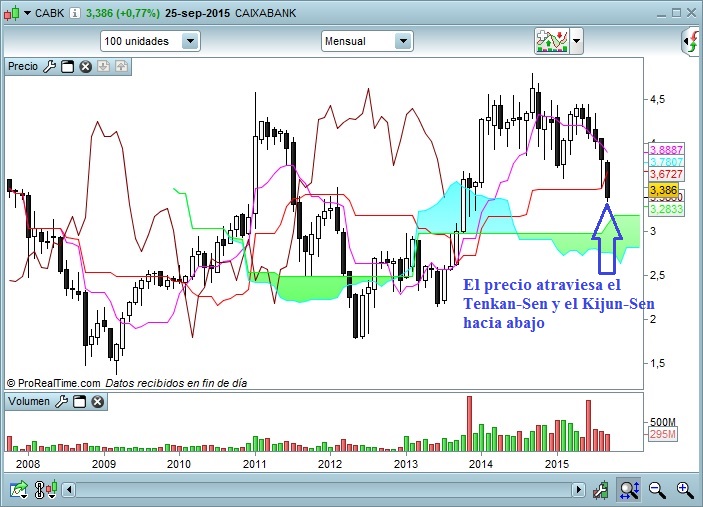This screenshot has height=507, width=703.
Task: Open chart settings wrench at bottom right
Action: (x=601, y=490)
